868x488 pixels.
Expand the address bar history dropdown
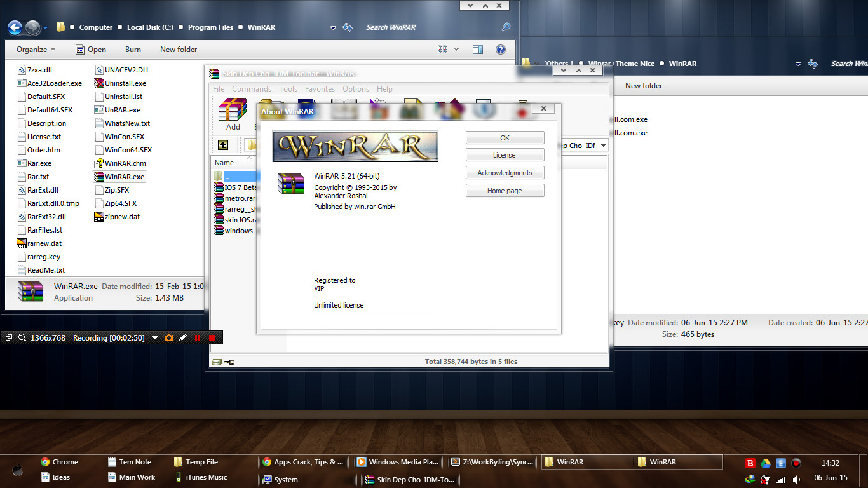tap(334, 28)
